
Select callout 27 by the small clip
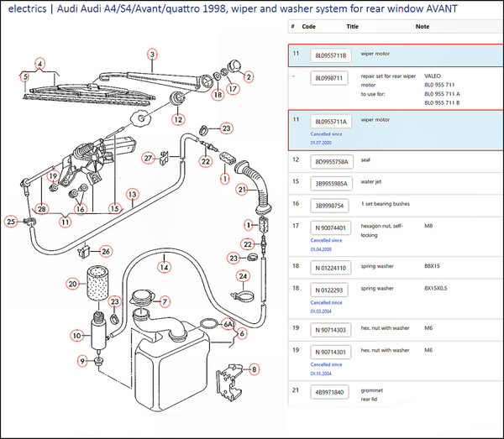(x=147, y=157)
